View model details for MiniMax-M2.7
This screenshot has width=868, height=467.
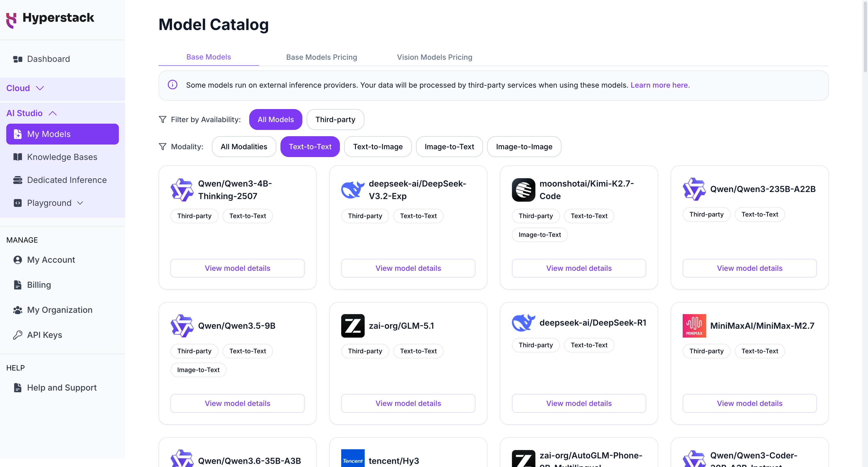pos(749,403)
